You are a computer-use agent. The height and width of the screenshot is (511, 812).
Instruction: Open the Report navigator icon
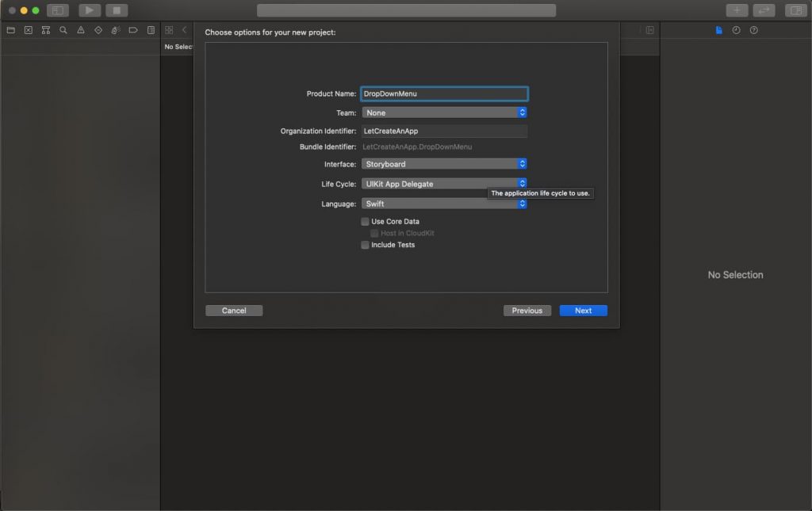pos(151,30)
